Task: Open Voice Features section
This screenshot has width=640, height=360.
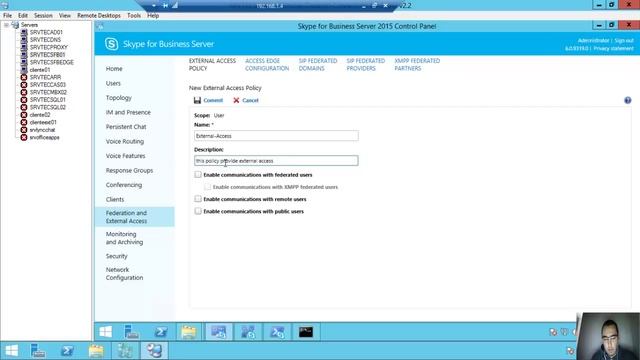Action: (125, 156)
